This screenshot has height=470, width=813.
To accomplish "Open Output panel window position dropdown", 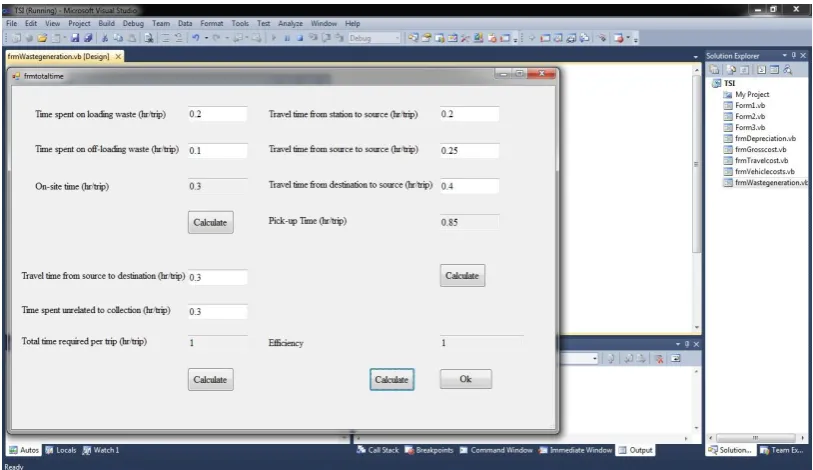I will pyautogui.click(x=678, y=344).
